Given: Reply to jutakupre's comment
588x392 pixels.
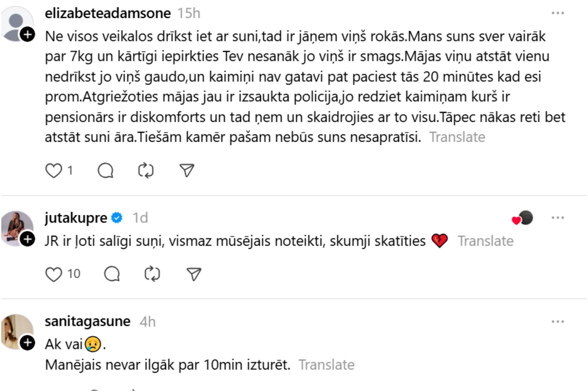Looking at the screenshot, I should point(112,274).
